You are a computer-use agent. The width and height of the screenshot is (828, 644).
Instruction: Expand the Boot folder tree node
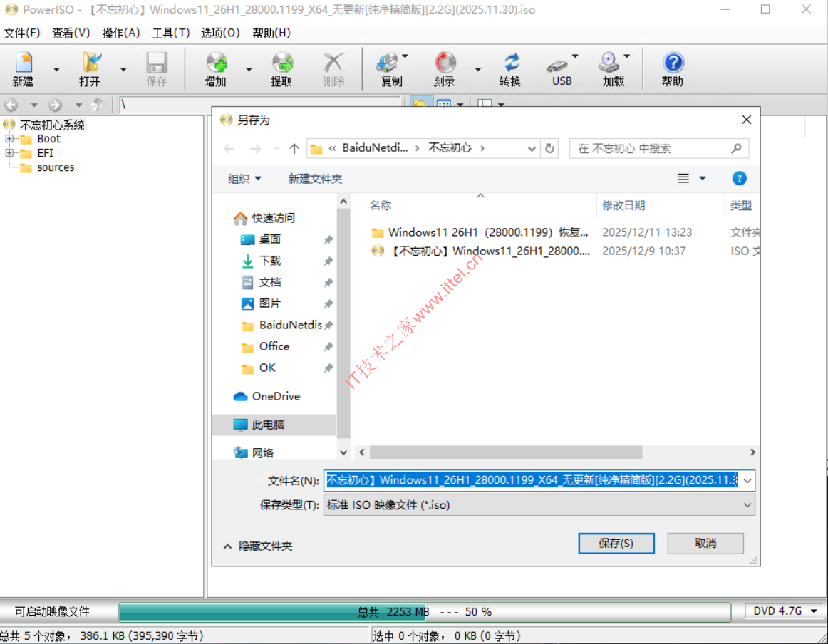9,139
